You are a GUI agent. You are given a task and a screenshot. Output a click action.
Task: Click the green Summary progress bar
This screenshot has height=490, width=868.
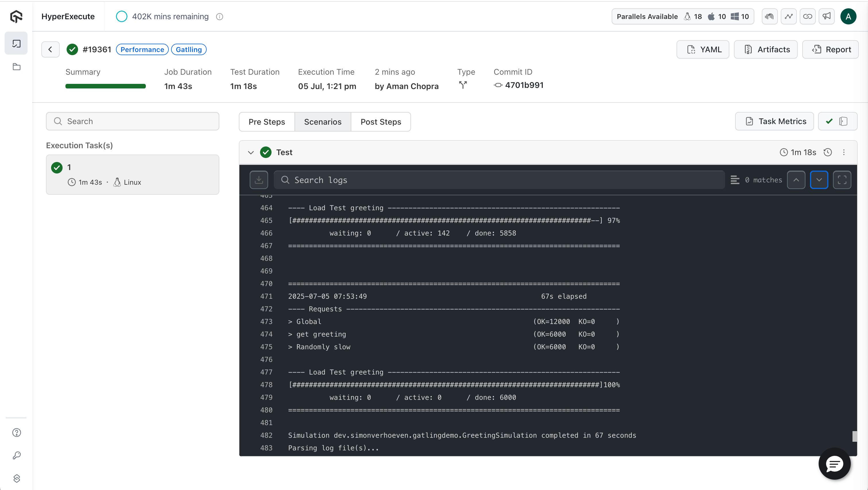click(x=105, y=86)
